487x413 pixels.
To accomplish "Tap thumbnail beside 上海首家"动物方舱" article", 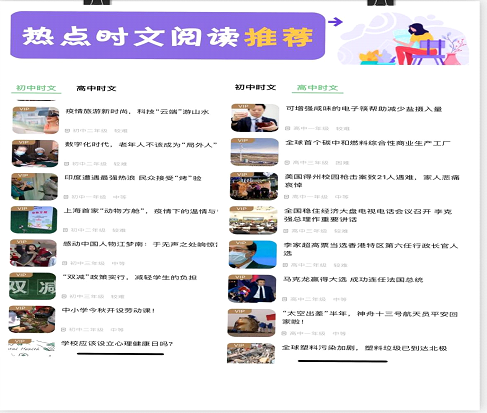I will (34, 220).
